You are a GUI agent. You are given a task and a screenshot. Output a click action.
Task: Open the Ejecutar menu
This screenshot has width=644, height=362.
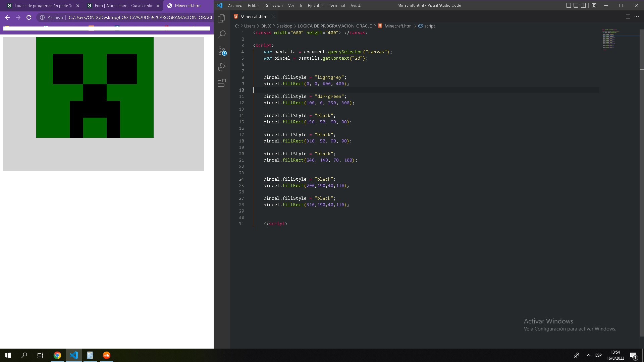pyautogui.click(x=315, y=5)
